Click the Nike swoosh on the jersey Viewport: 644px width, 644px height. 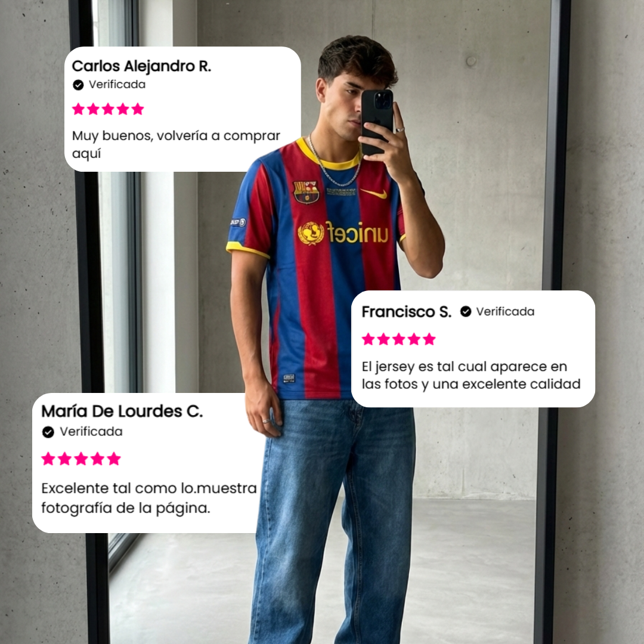coord(374,193)
